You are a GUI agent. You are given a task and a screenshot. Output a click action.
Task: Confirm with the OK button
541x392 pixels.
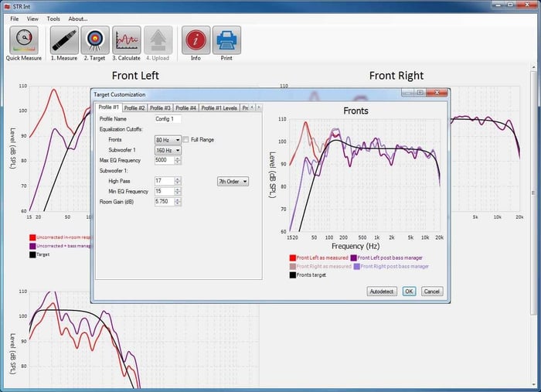coord(409,291)
